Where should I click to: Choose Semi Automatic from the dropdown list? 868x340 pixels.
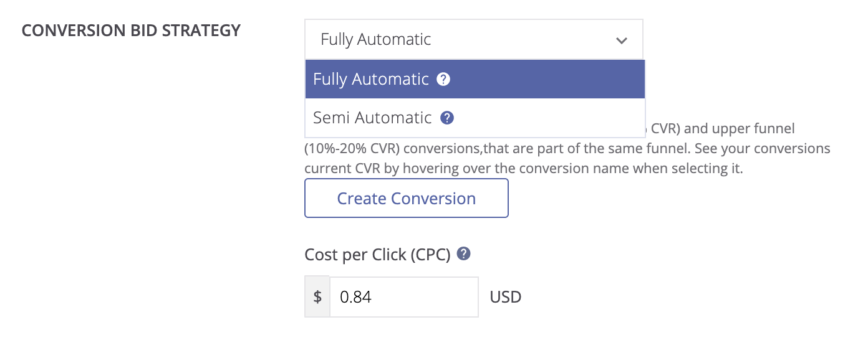click(x=372, y=118)
